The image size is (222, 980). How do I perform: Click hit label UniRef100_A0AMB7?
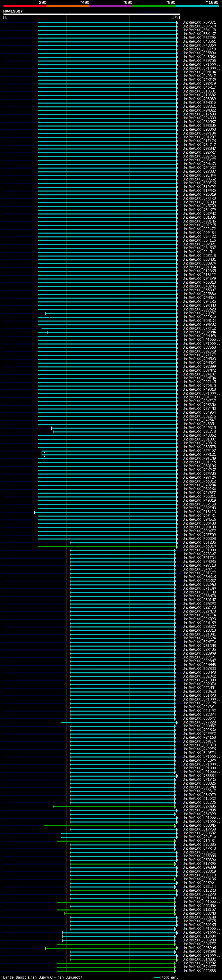(199, 726)
